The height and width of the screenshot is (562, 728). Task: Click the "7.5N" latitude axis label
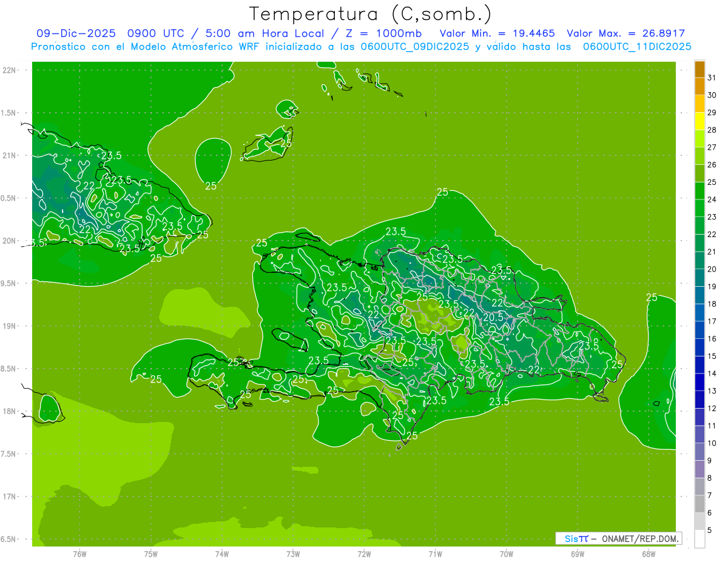9,454
